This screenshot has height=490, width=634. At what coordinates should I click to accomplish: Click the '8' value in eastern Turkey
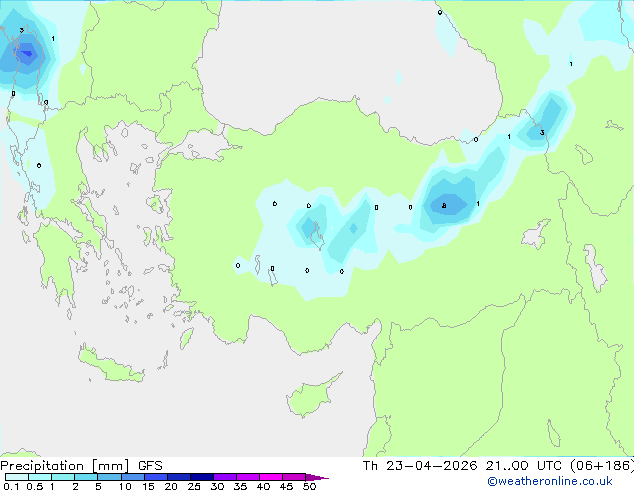(444, 206)
